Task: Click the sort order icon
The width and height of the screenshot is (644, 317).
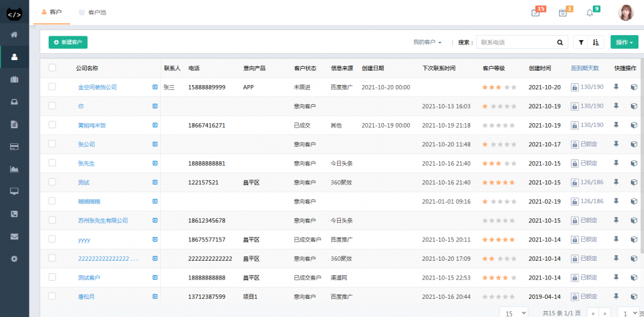Action: click(x=596, y=43)
